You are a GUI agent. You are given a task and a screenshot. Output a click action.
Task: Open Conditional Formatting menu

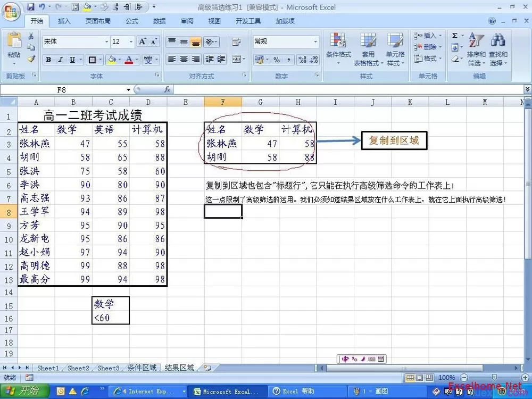338,49
